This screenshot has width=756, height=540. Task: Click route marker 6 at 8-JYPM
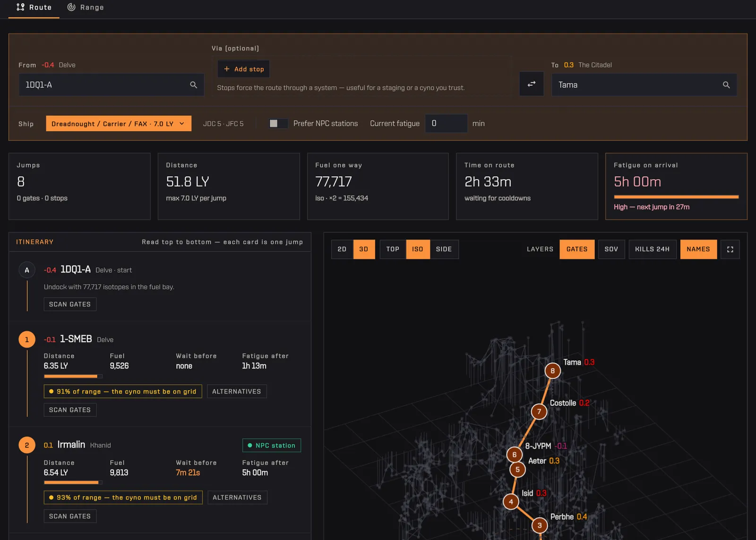515,455
